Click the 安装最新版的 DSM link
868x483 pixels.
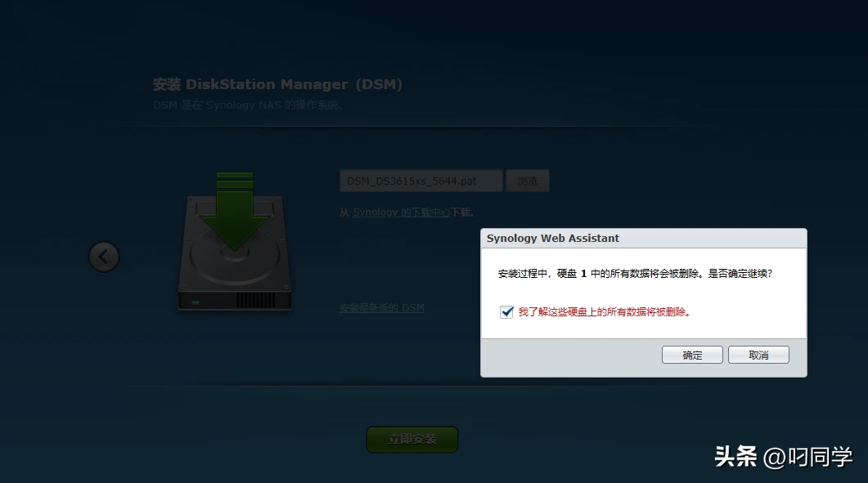tap(381, 308)
